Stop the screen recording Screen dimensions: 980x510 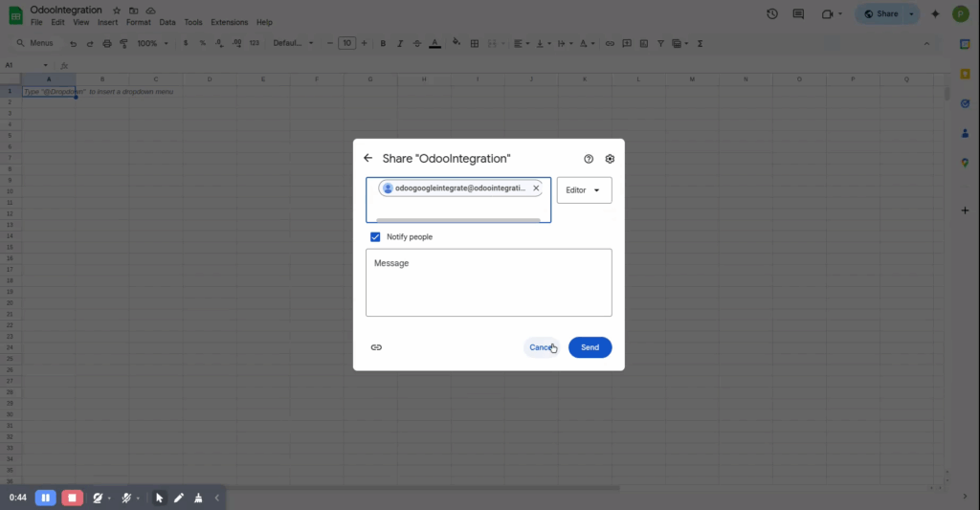pos(72,499)
